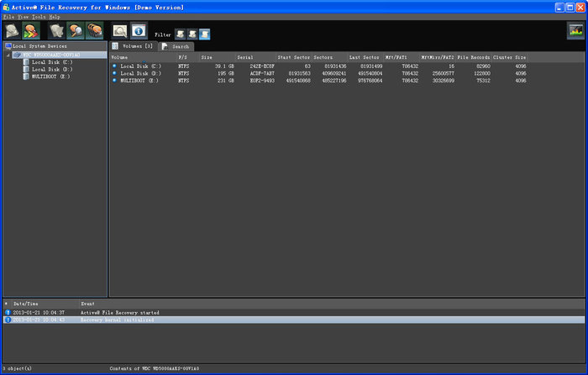Screen dimensions: 588x375
Task: Click the Date/Time log column header
Action: click(45, 304)
